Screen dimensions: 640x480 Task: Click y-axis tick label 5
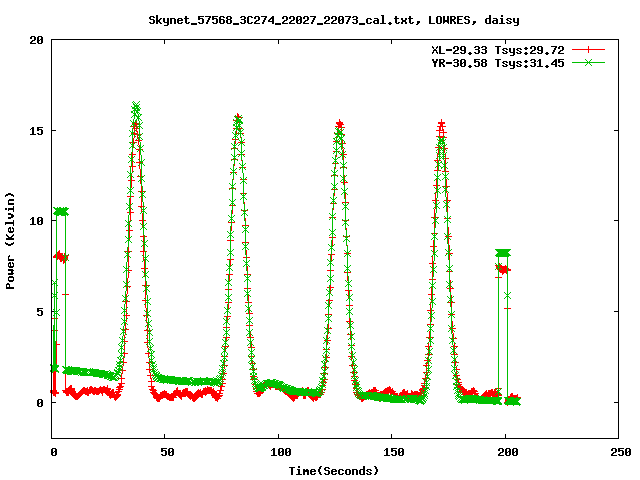(x=40, y=312)
